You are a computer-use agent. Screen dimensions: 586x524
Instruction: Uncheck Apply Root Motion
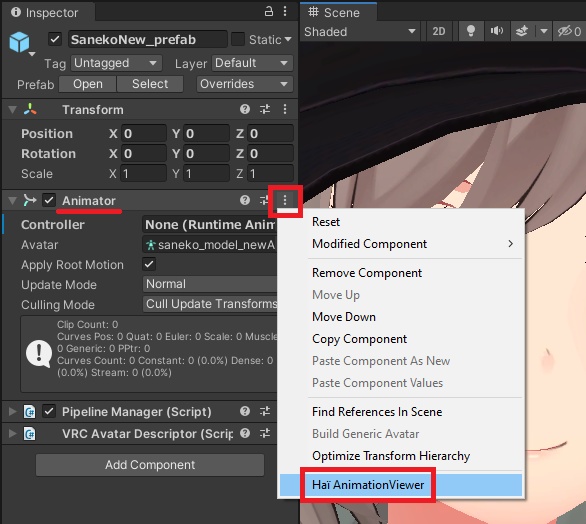click(x=149, y=264)
